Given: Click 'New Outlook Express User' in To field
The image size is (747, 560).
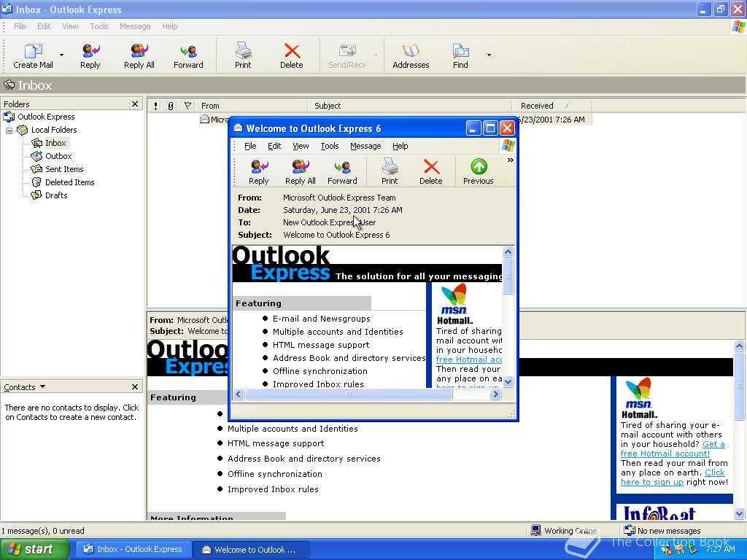Looking at the screenshot, I should 329,222.
